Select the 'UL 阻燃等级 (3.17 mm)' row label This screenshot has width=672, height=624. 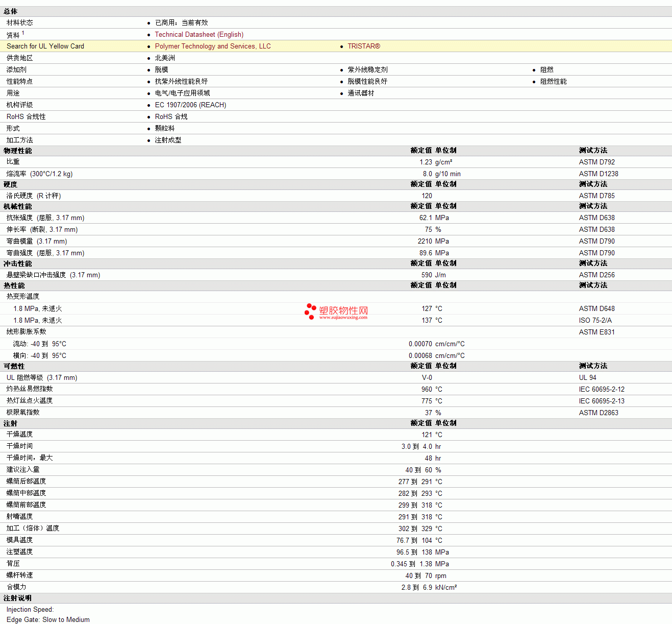[x=42, y=377]
